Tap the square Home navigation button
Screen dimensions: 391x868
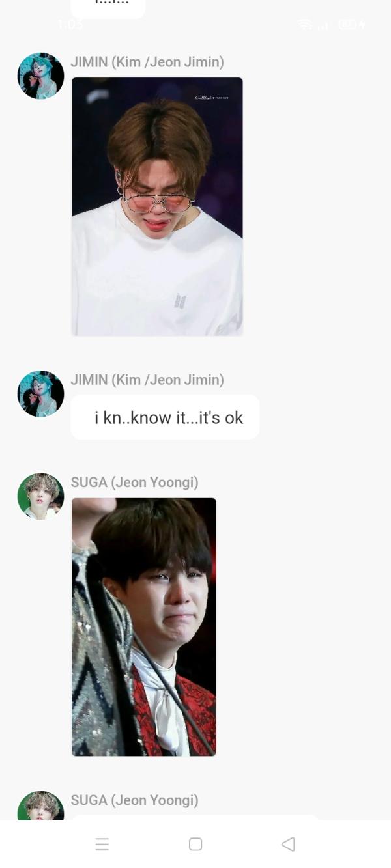(x=195, y=844)
